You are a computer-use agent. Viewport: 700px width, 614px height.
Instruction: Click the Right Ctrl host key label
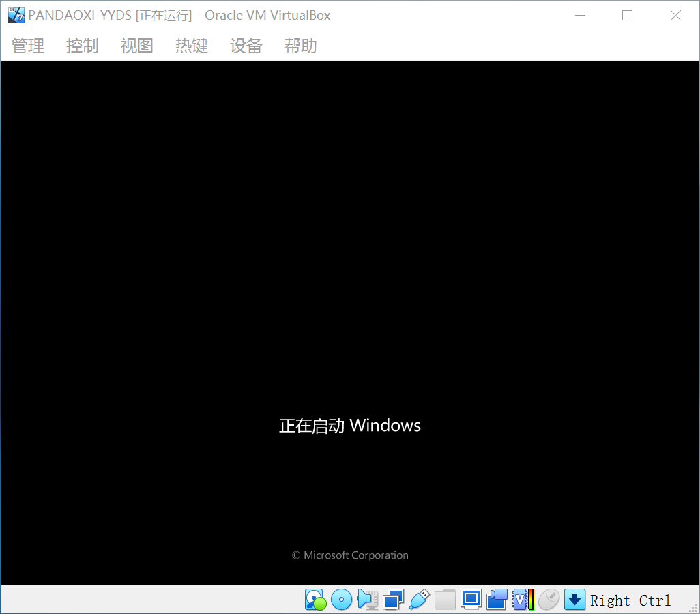[x=630, y=600]
